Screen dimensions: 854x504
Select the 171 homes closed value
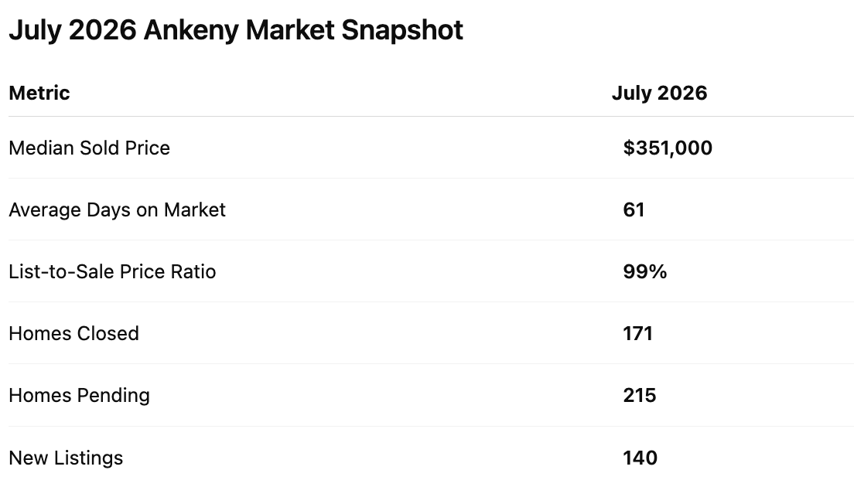click(637, 334)
